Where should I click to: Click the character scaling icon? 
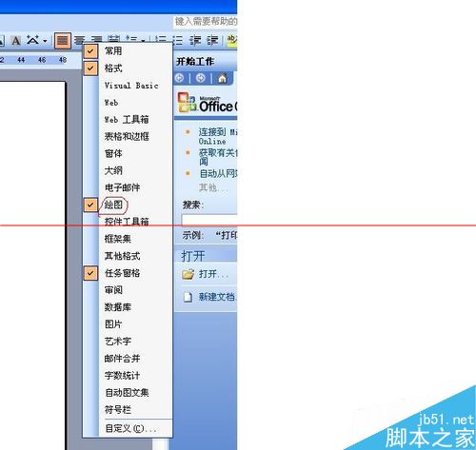coord(32,40)
